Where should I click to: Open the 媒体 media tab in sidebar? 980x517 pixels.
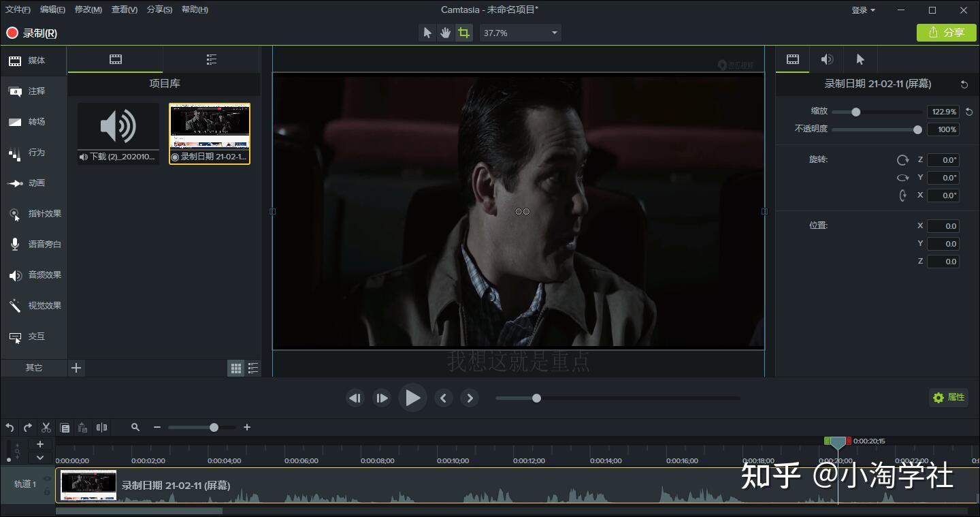click(x=33, y=61)
